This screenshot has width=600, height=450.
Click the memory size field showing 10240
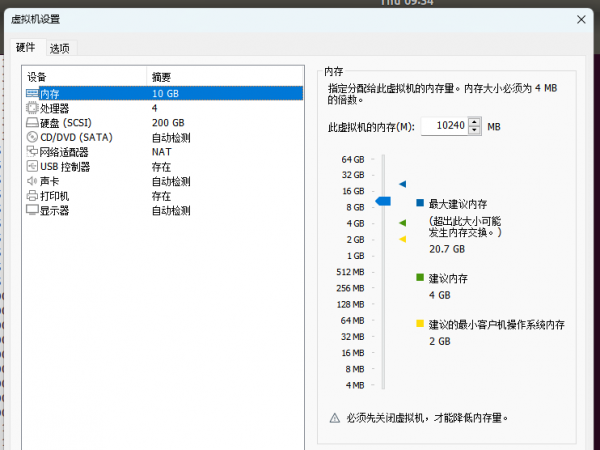(445, 126)
